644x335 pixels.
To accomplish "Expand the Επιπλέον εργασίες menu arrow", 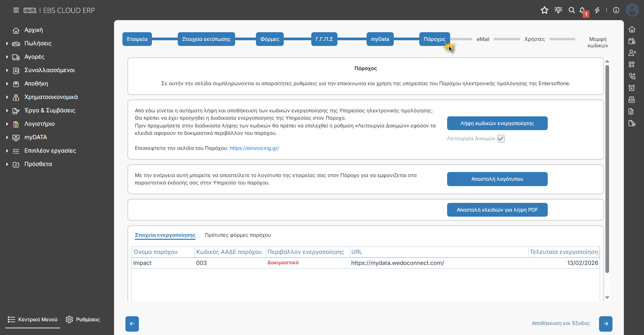I will click(7, 151).
